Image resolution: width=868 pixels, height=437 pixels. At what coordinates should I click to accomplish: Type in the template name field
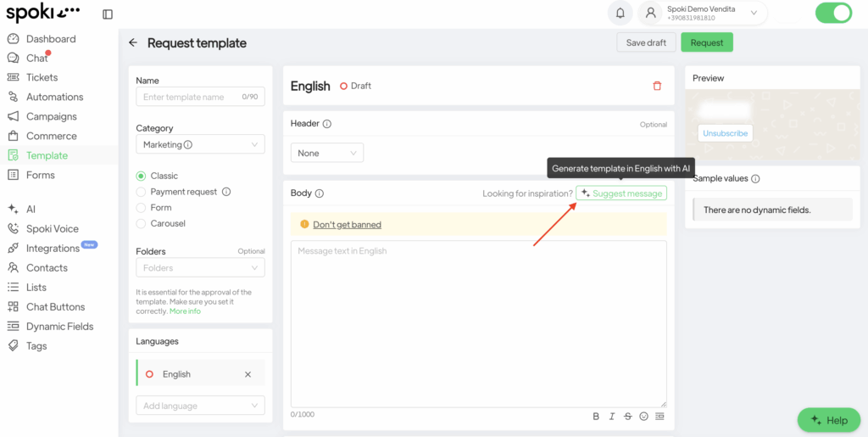[191, 97]
